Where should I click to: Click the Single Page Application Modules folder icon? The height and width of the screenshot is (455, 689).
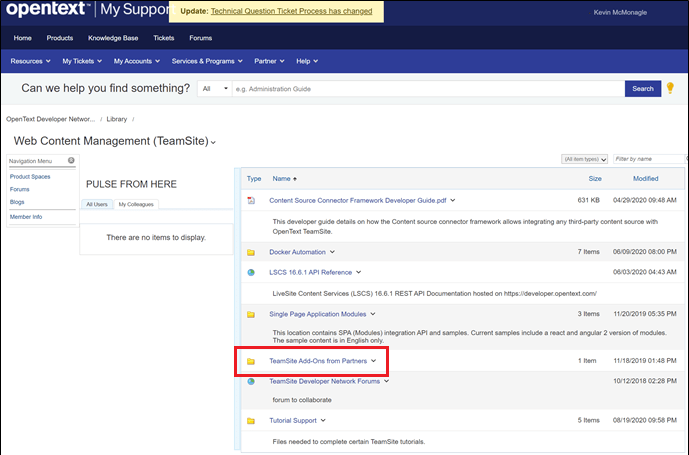pos(251,314)
